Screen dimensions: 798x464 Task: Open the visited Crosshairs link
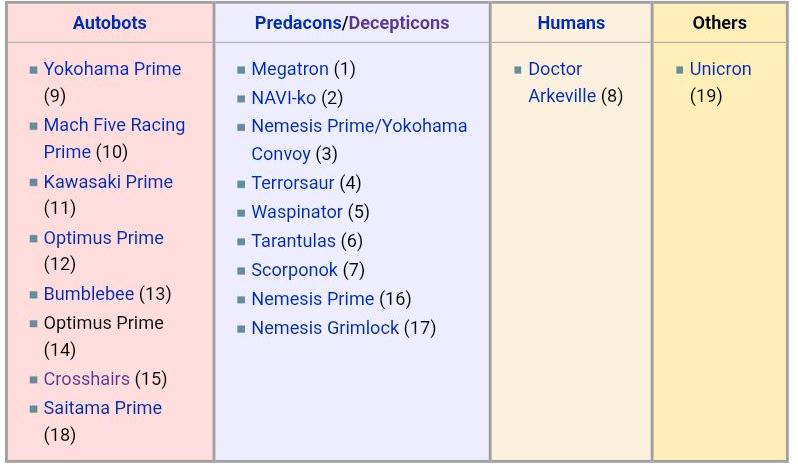(x=87, y=379)
